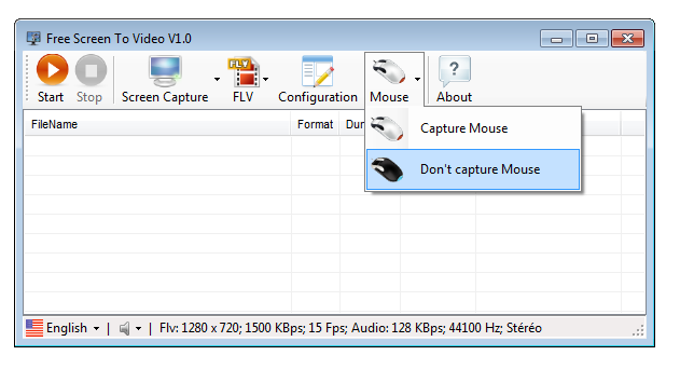Maximize the Free Screen To Video window
The image size is (680, 369).
tap(592, 39)
